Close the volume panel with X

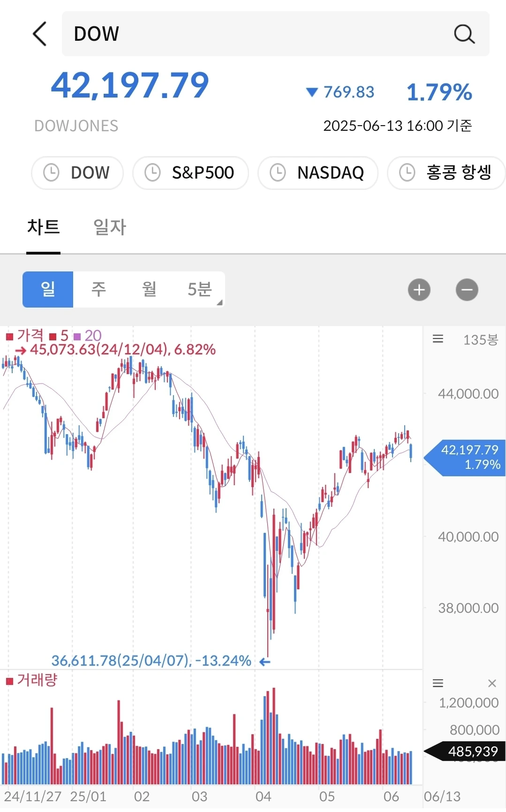click(x=492, y=683)
